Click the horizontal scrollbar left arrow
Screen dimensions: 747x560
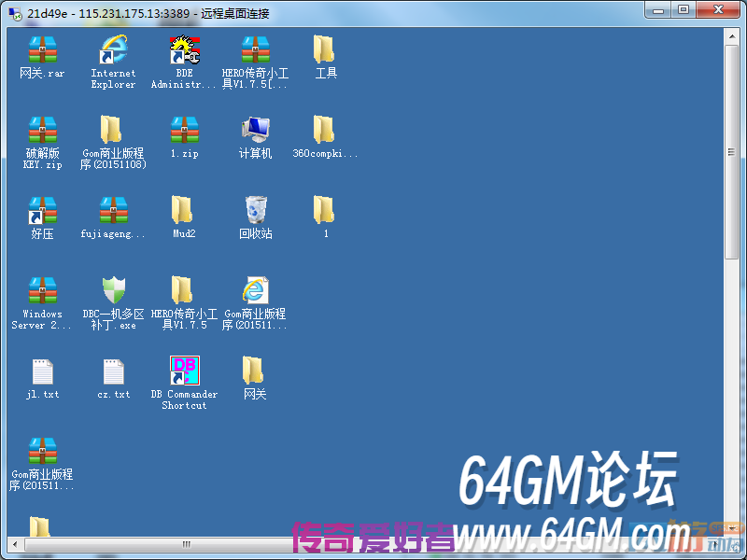coord(15,544)
